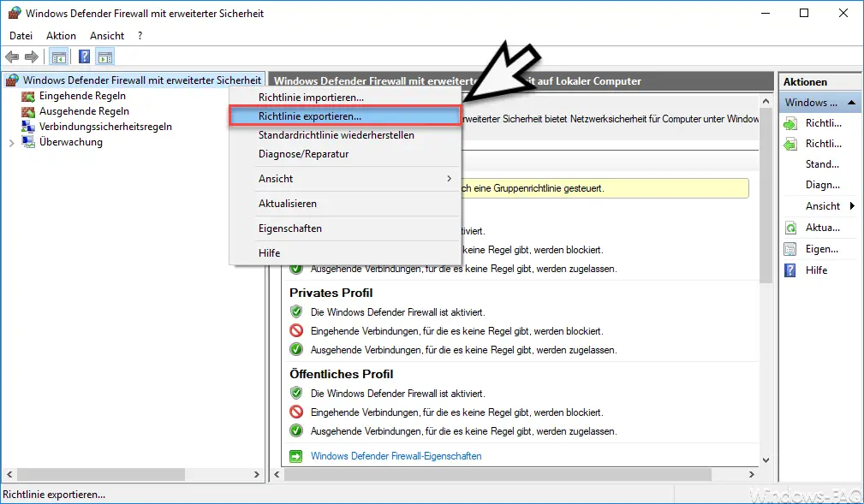Viewport: 864px width, 504px height.
Task: Click the tree pane horizontal scrollbar left arrow
Action: tap(9, 474)
